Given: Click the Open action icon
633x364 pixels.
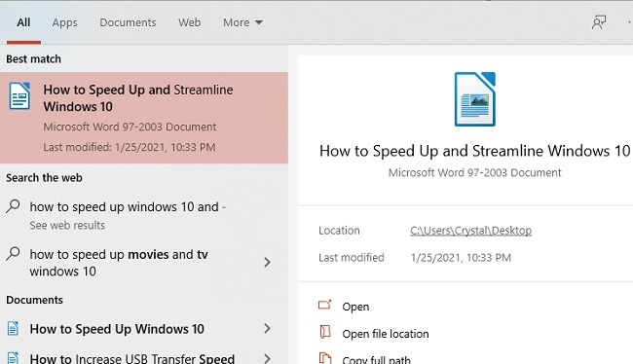Looking at the screenshot, I should coord(325,305).
